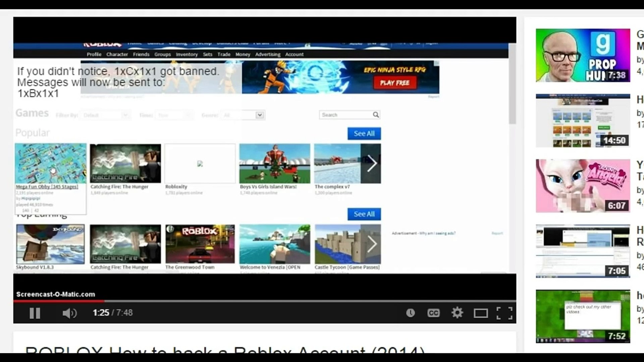The image size is (644, 362).
Task: Expand the Genre dropdown arrow
Action: [260, 115]
